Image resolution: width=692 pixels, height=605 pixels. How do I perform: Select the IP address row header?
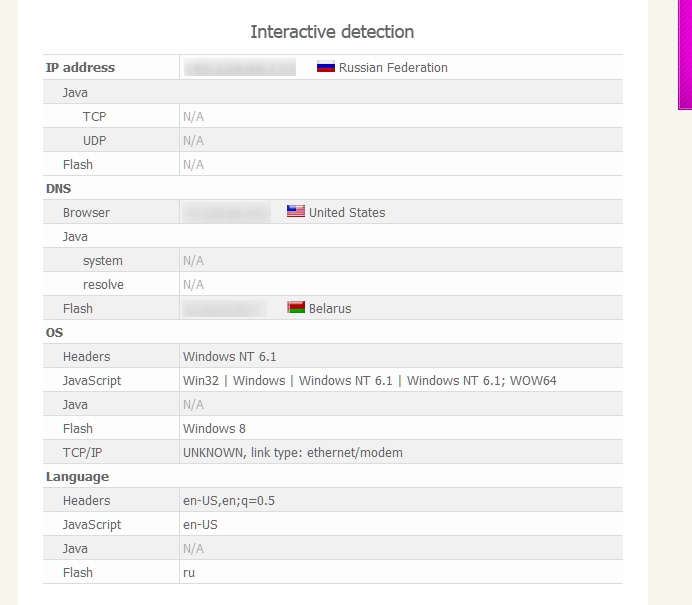[x=80, y=68]
